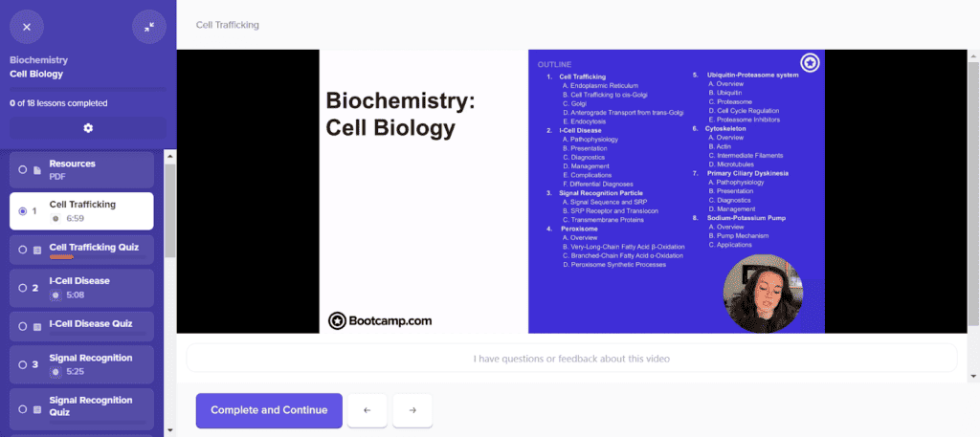Open the I-Cell Disease Quiz

[82, 326]
